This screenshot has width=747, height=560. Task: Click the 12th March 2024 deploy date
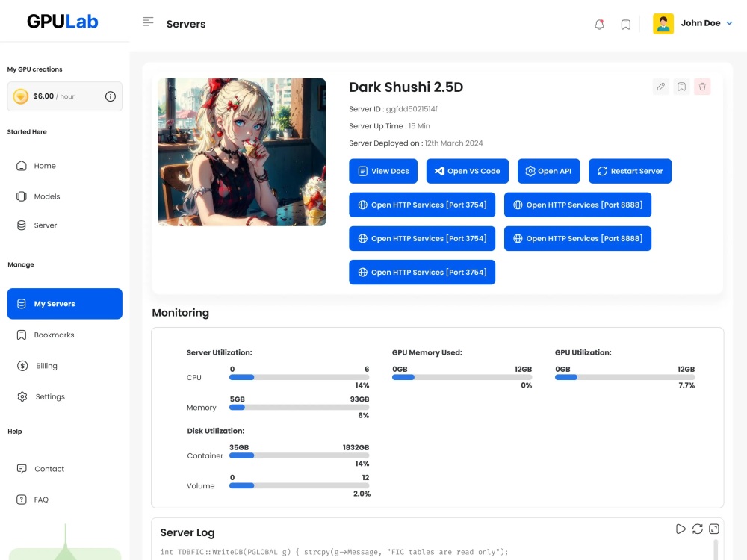point(453,143)
